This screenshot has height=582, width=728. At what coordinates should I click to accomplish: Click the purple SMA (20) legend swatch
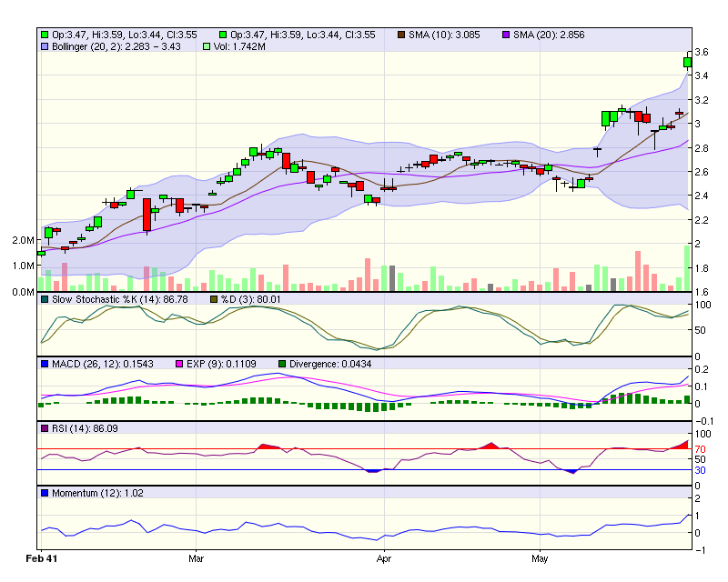coord(507,35)
